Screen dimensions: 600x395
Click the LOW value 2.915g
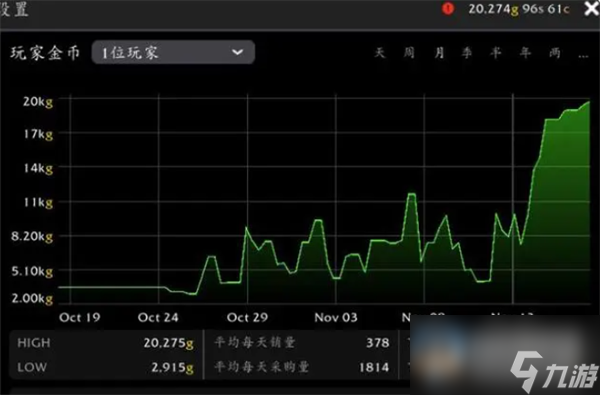[172, 367]
